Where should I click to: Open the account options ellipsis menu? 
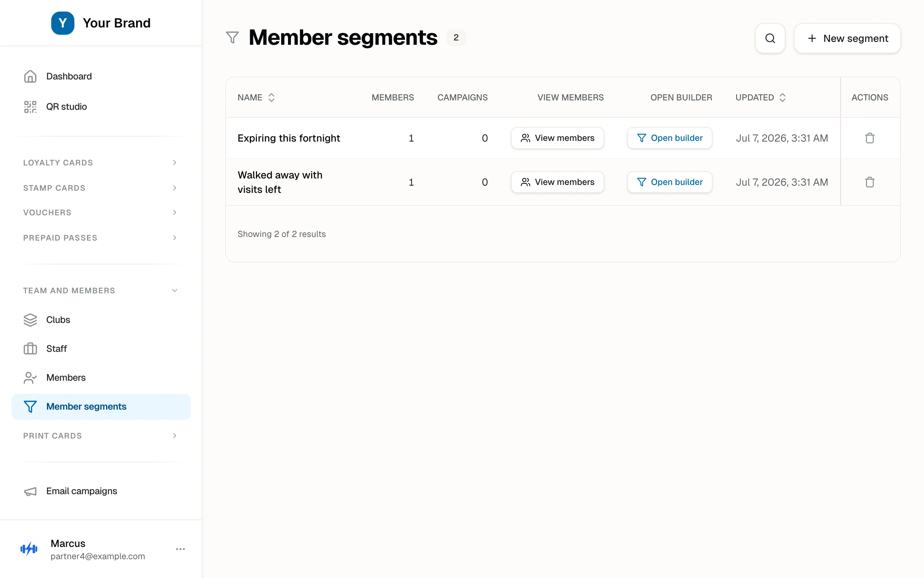click(x=180, y=549)
